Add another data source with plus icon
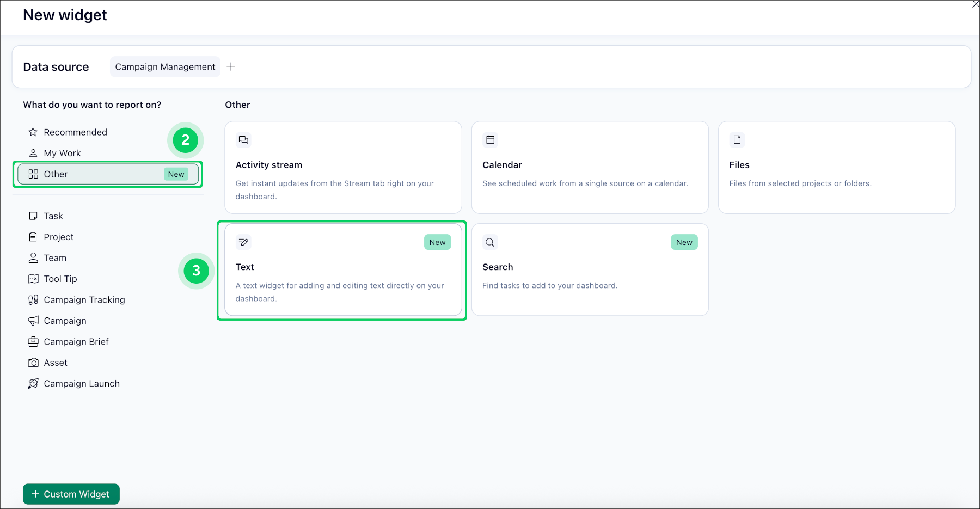This screenshot has height=509, width=980. pos(231,66)
